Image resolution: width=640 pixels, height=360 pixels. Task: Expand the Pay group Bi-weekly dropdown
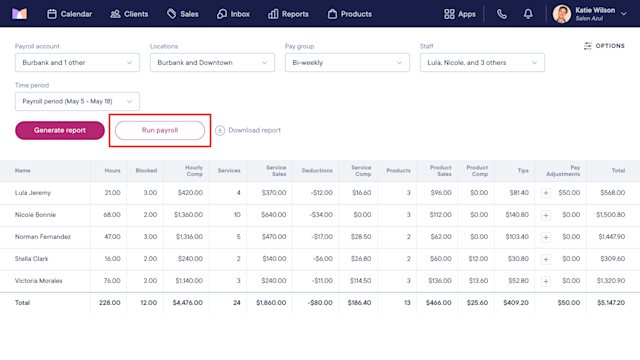click(x=347, y=62)
